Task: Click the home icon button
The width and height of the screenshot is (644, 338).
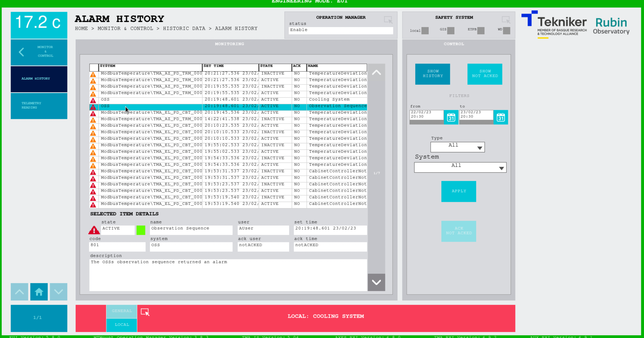Action: 39,292
